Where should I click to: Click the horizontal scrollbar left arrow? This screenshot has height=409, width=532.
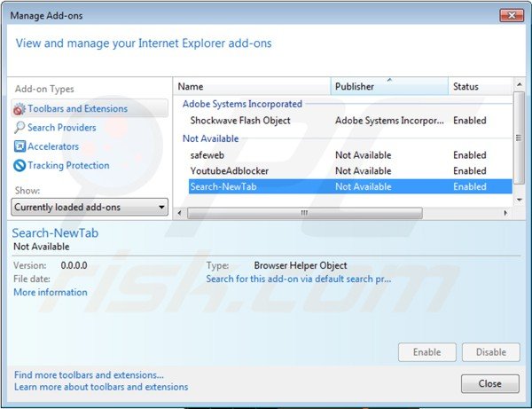click(x=179, y=213)
